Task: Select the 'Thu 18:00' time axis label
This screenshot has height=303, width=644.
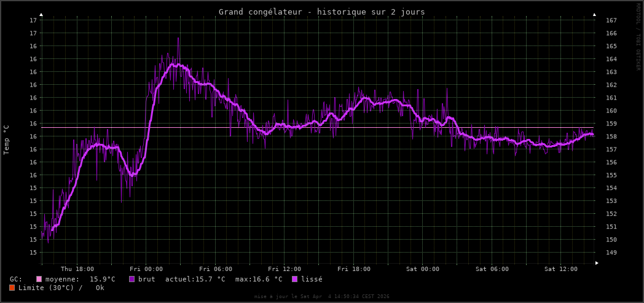Action: coord(77,269)
